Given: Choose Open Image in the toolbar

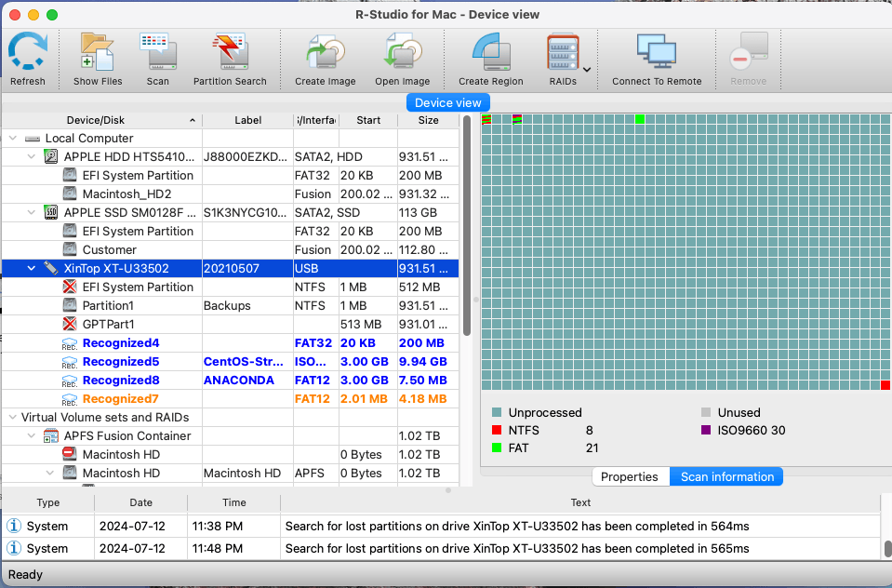Looking at the screenshot, I should pos(402,52).
